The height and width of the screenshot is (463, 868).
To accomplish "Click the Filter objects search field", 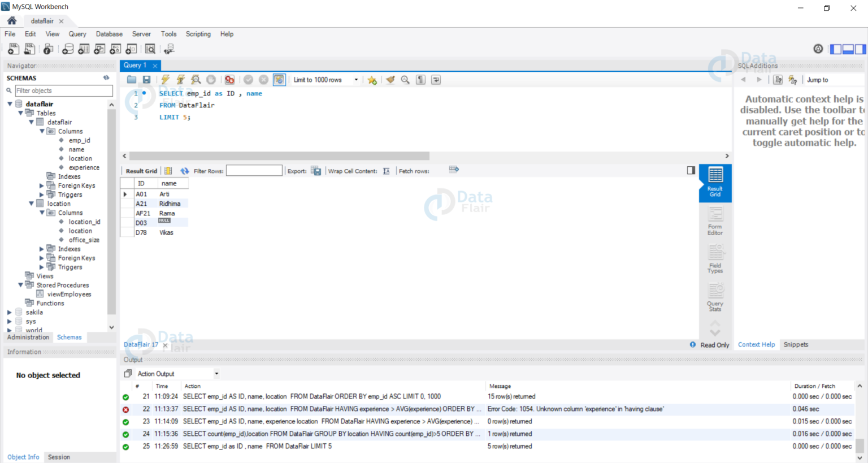I will pos(63,90).
